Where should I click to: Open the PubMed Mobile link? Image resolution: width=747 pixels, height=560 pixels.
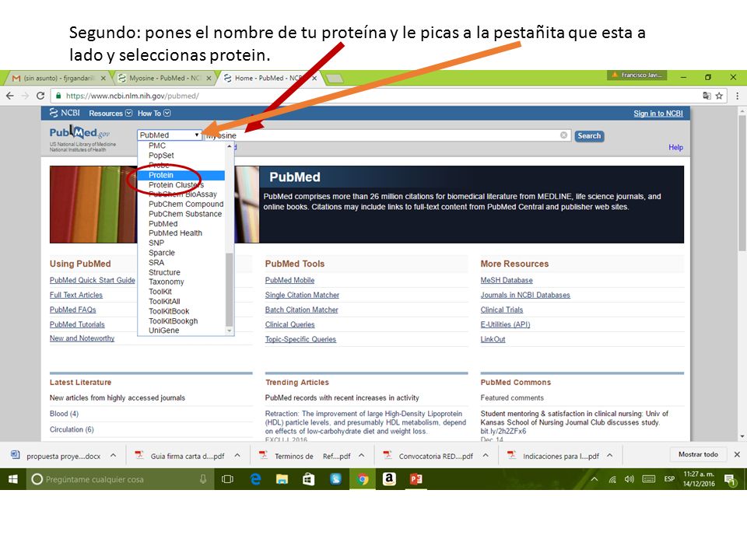click(289, 281)
